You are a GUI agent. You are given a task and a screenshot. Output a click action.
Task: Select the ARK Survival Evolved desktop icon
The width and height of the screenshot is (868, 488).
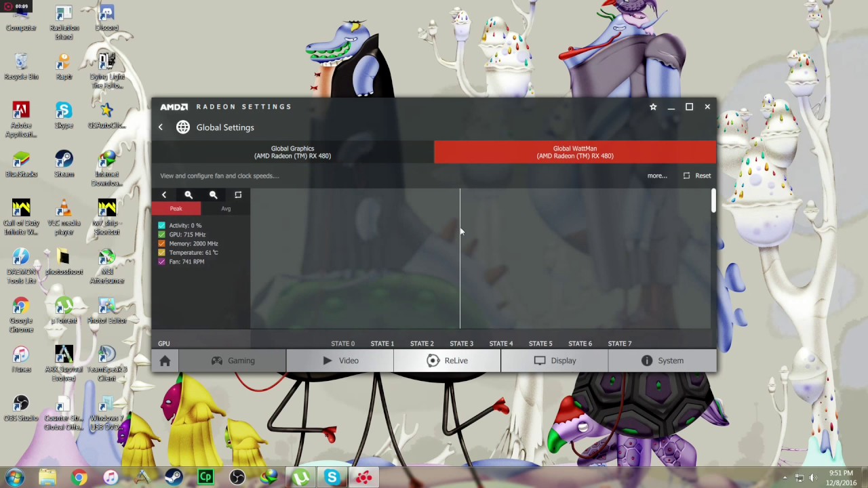64,364
